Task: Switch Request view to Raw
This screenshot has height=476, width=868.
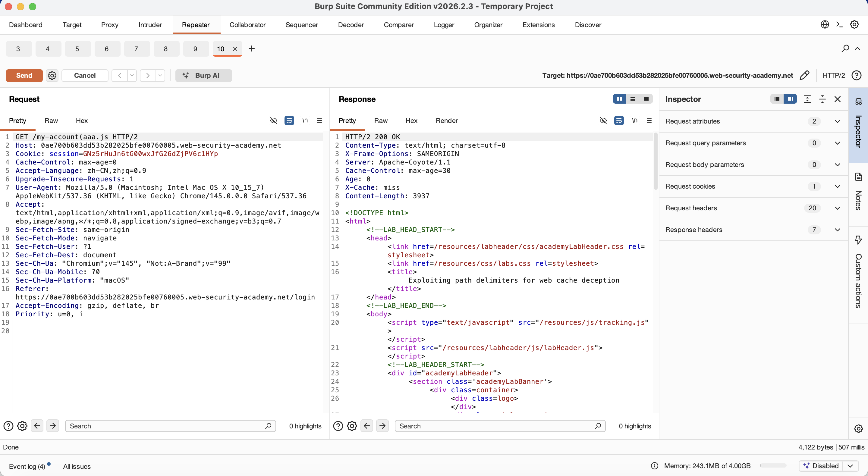Action: coord(51,121)
